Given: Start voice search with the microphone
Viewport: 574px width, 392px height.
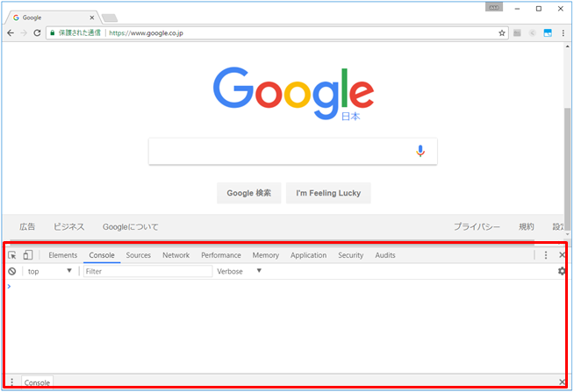Looking at the screenshot, I should (420, 151).
